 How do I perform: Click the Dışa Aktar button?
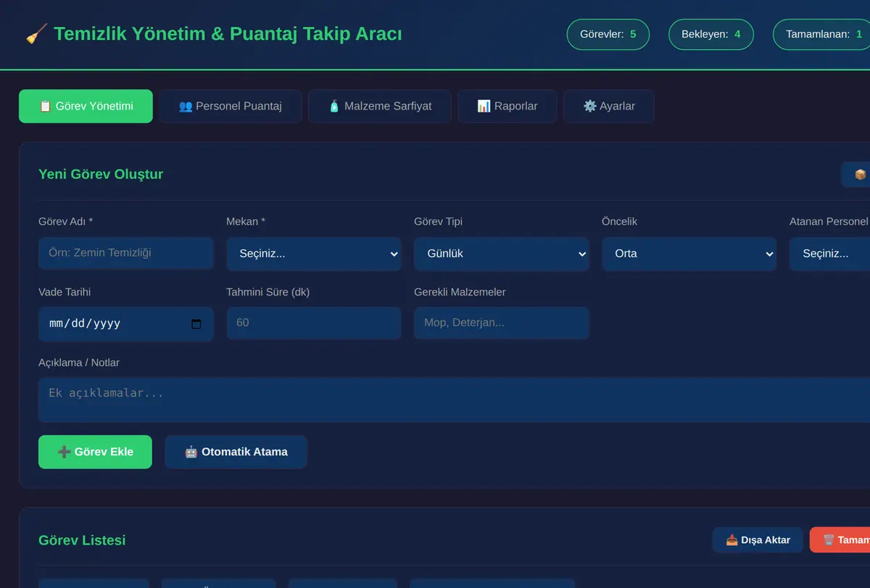coord(758,540)
